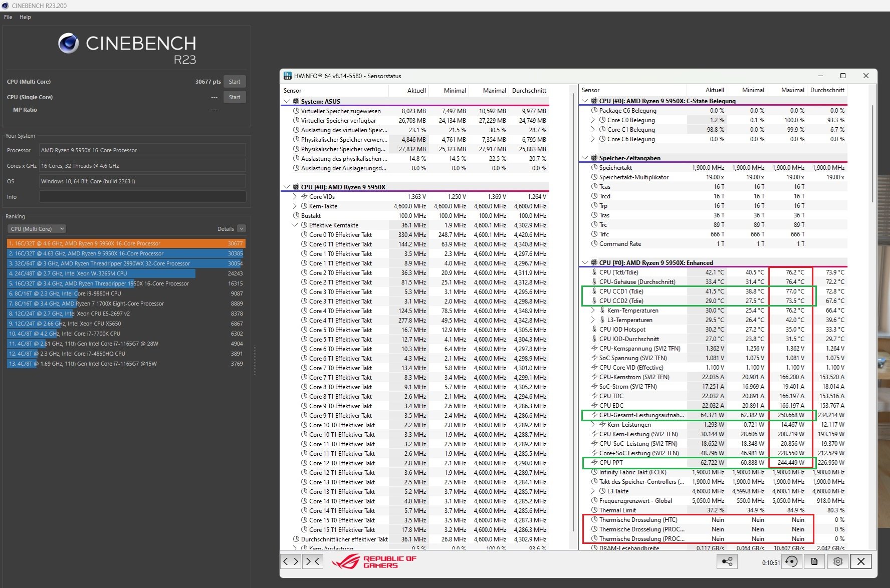Open the Cinebench Help menu
The image size is (890, 588).
point(25,17)
